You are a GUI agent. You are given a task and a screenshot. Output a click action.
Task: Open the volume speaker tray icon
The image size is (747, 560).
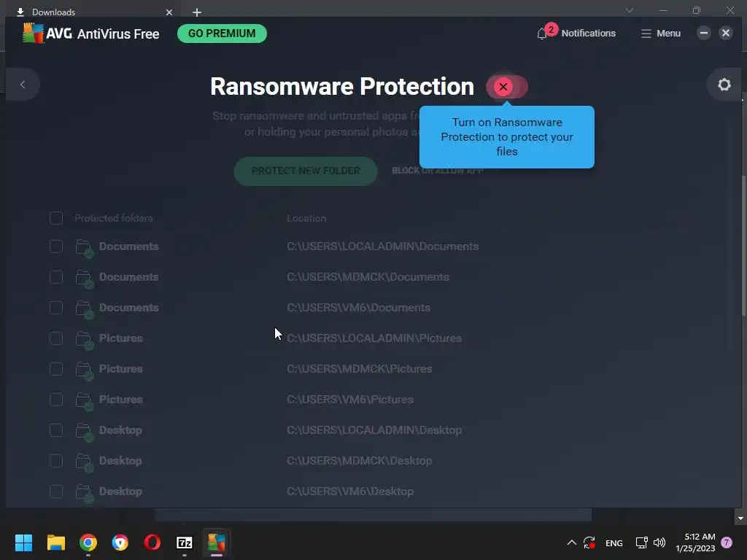pyautogui.click(x=659, y=542)
